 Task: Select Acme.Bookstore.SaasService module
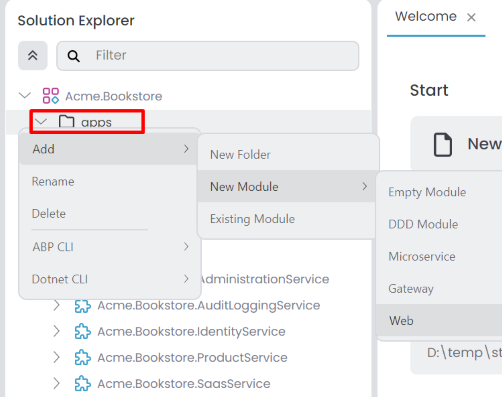point(184,384)
